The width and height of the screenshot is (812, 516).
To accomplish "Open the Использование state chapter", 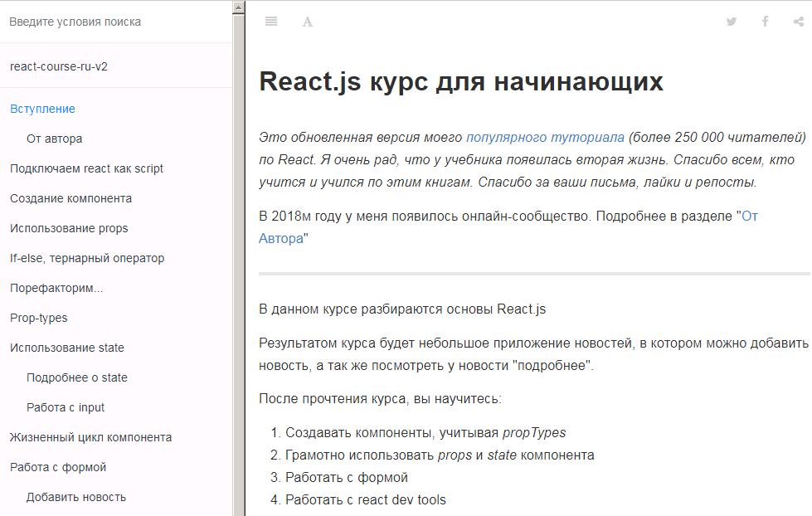I will (x=67, y=348).
